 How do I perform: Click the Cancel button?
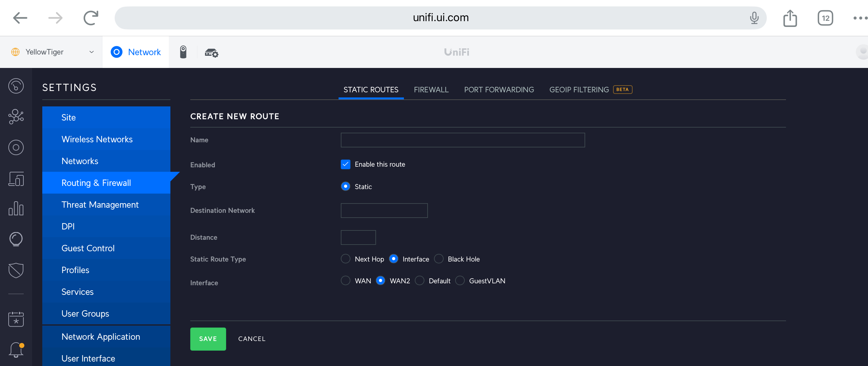coord(252,339)
